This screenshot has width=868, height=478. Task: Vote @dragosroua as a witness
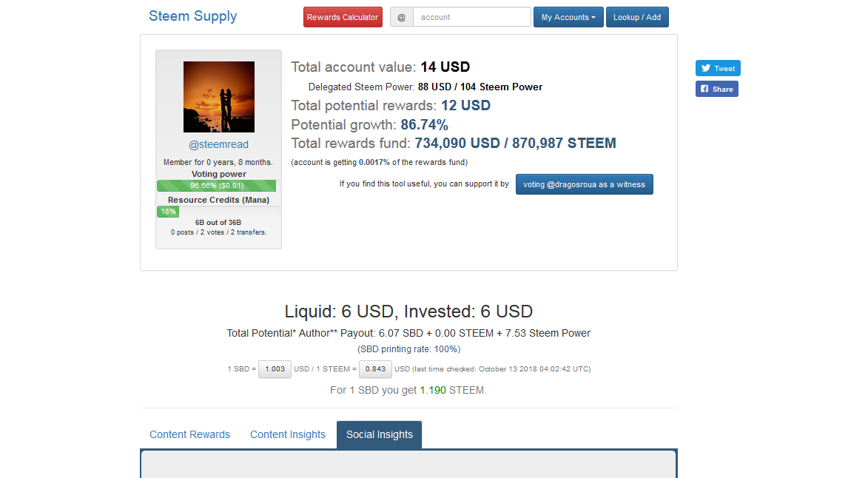[584, 184]
